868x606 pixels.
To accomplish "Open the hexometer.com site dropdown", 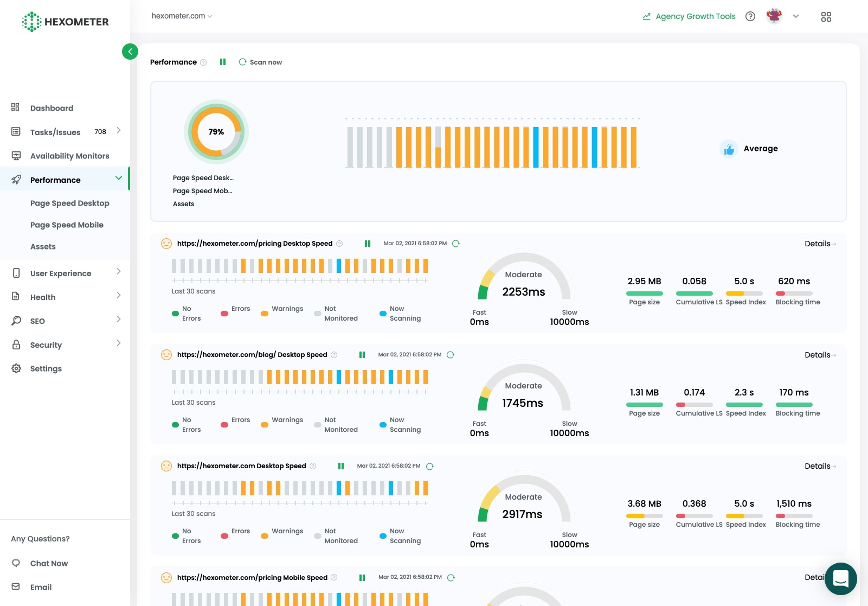I will pyautogui.click(x=182, y=16).
